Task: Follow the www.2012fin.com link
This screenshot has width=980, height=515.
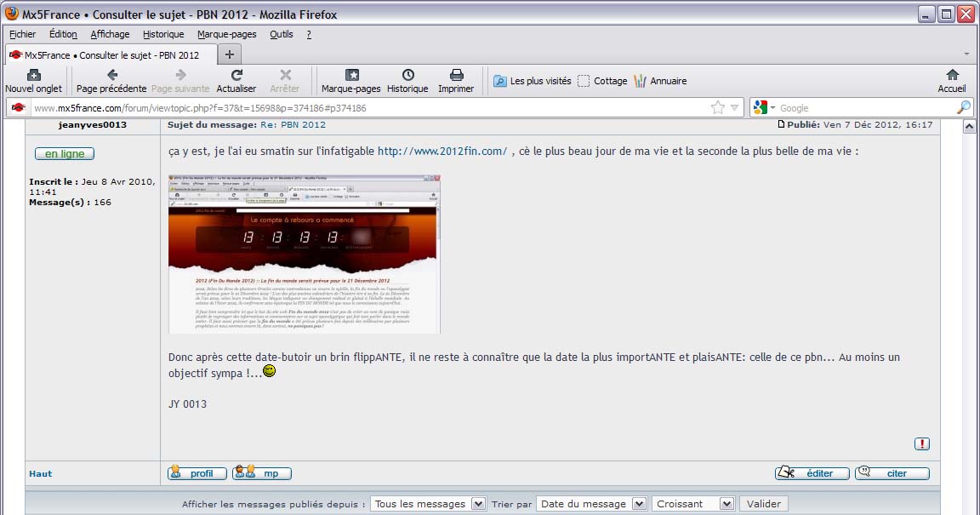Action: pos(442,151)
